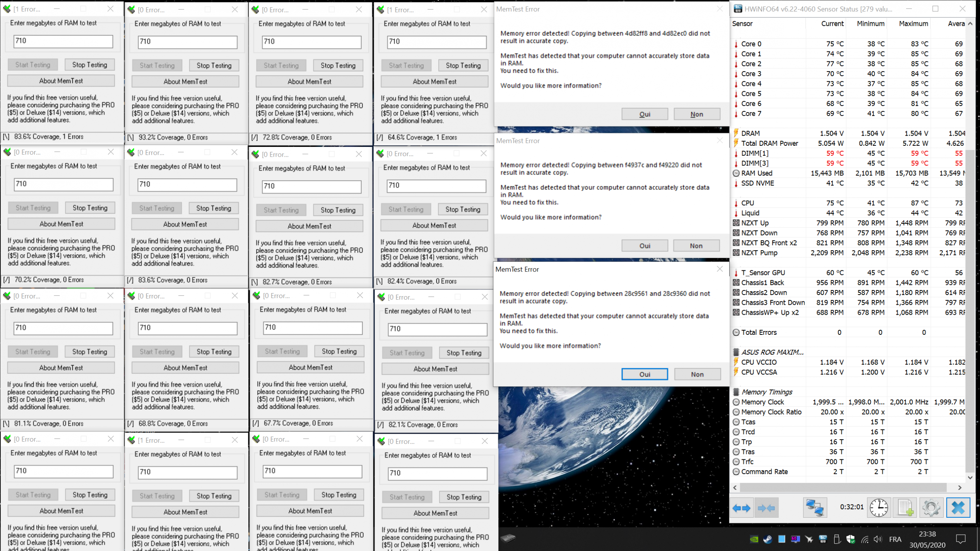The width and height of the screenshot is (980, 551).
Task: Click 'Non' in dialog mentioning 28c9561
Action: [x=697, y=374]
